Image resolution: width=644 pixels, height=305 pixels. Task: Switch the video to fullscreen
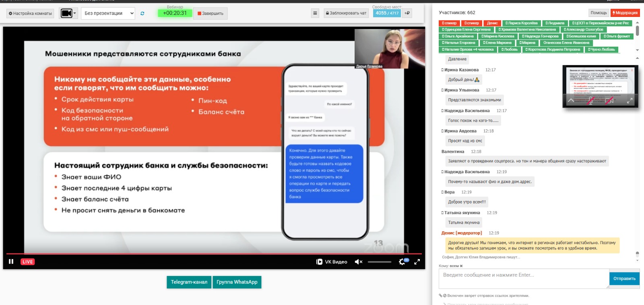[x=417, y=262]
